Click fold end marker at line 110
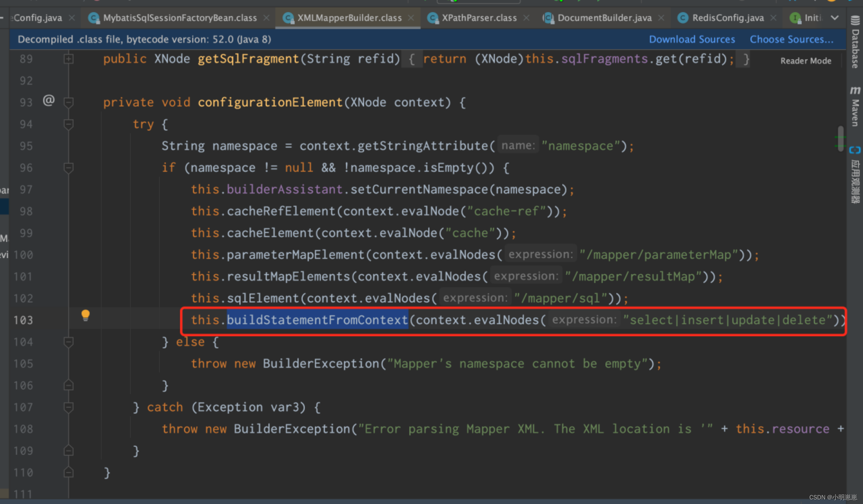 pos(69,472)
